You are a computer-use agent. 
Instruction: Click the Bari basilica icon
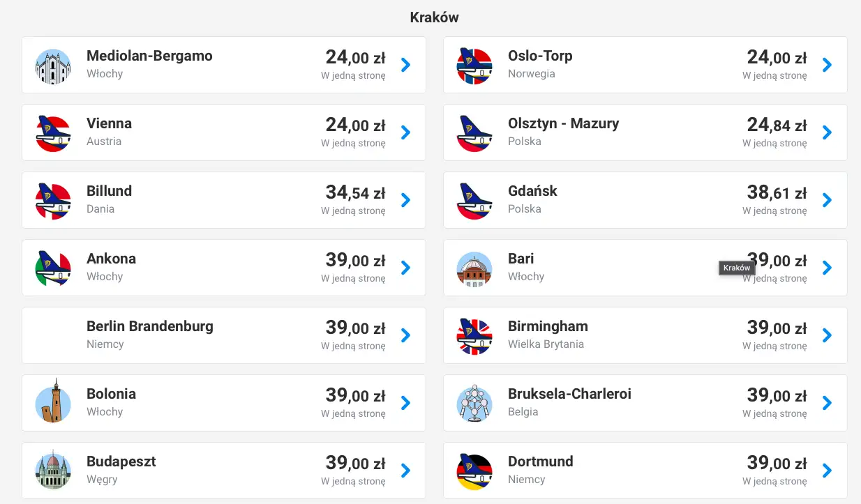474,269
